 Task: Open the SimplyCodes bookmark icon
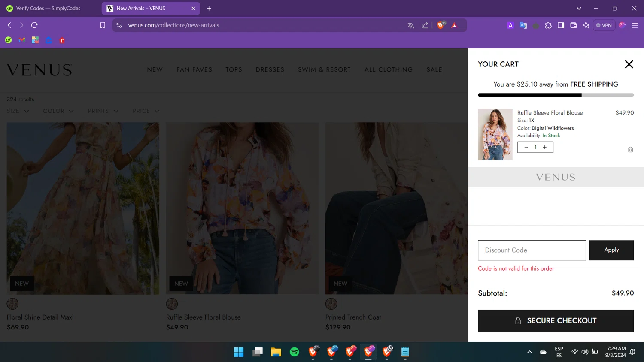click(8, 40)
